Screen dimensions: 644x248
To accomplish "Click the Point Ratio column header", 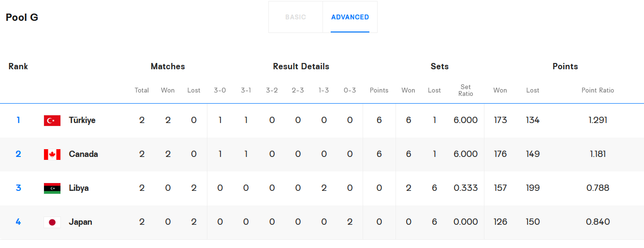I will 598,90.
